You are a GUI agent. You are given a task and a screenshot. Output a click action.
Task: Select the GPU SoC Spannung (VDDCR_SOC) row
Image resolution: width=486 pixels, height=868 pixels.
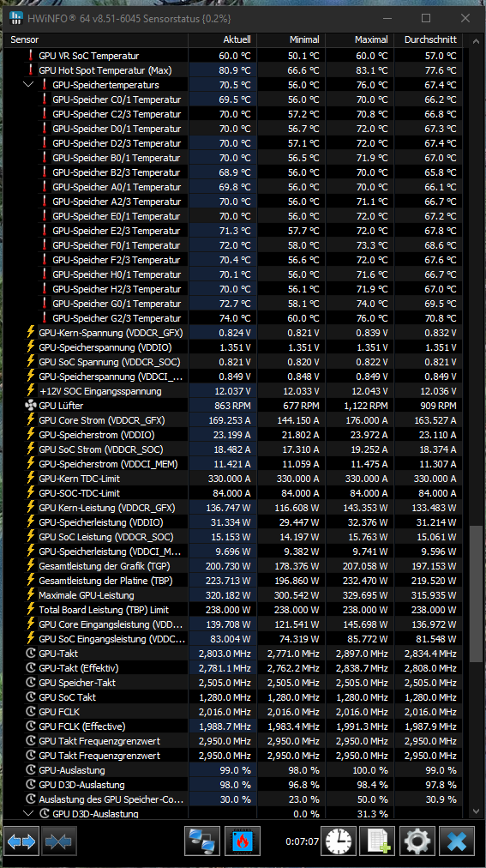tap(233, 362)
